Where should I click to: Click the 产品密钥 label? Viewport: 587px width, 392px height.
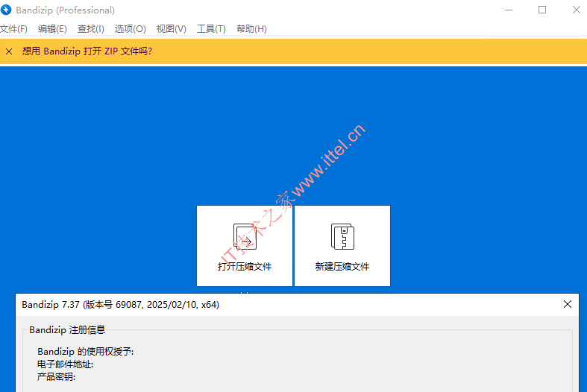click(x=56, y=376)
